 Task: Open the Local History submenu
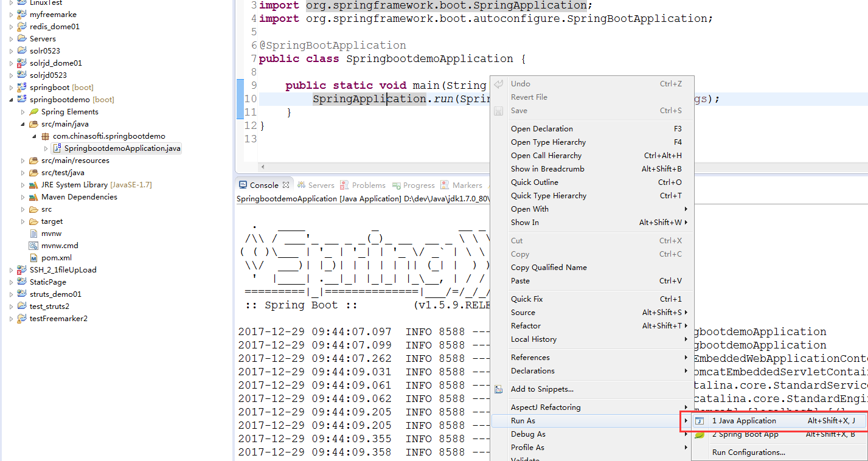click(x=591, y=339)
